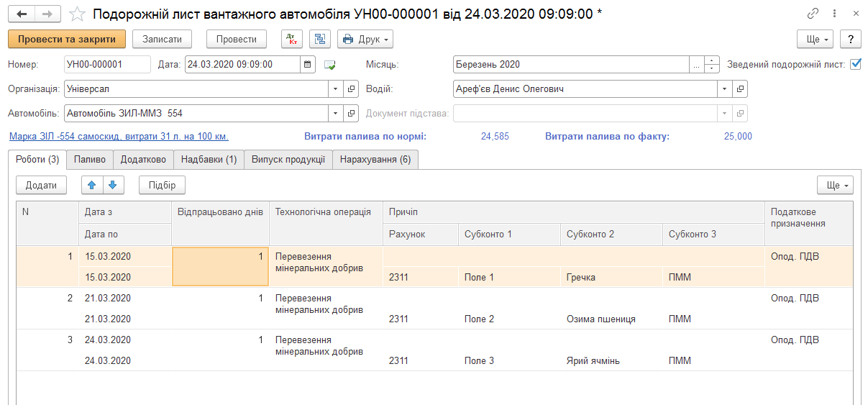Viewport: 868px width, 405px height.
Task: Open the Друк print dropdown
Action: coord(365,39)
